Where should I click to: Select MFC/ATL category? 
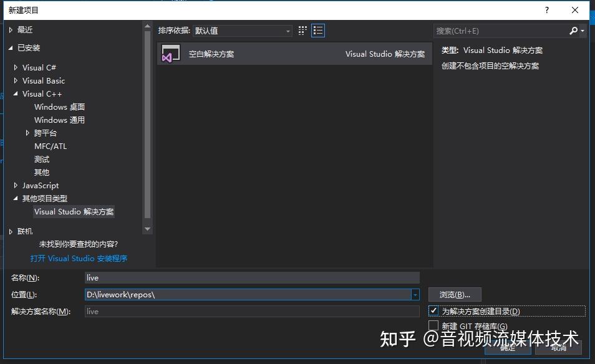click(51, 146)
